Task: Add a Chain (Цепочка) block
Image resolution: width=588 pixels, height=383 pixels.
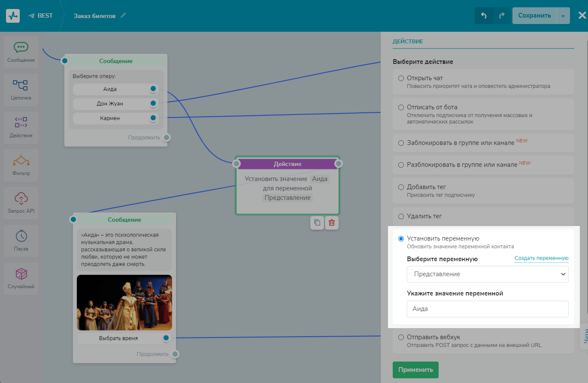Action: [21, 89]
